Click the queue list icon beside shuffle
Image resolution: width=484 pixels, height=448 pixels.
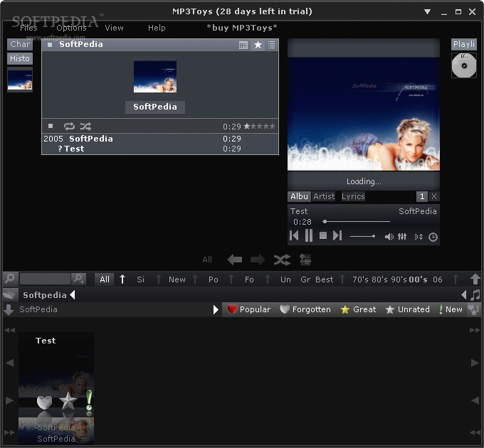tap(305, 260)
